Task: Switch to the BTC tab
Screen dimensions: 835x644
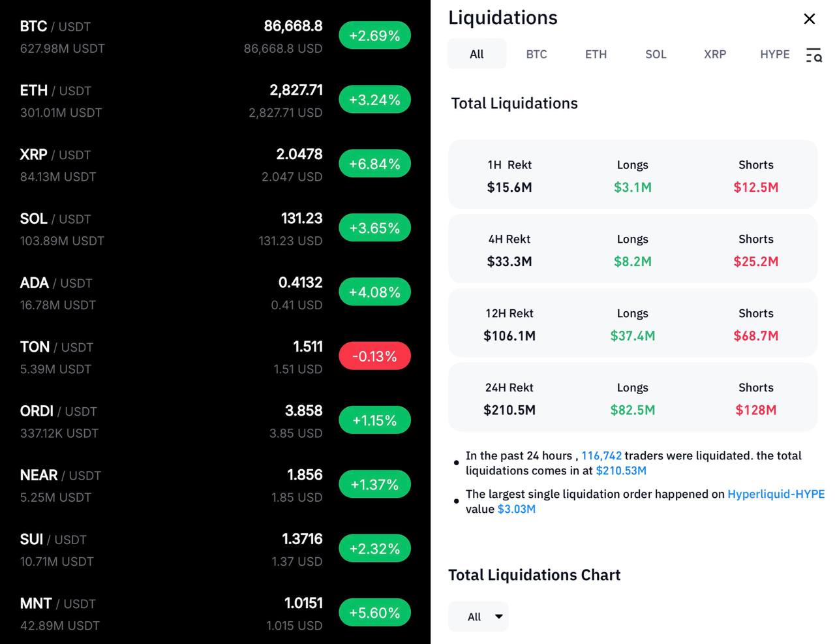Action: pyautogui.click(x=536, y=54)
